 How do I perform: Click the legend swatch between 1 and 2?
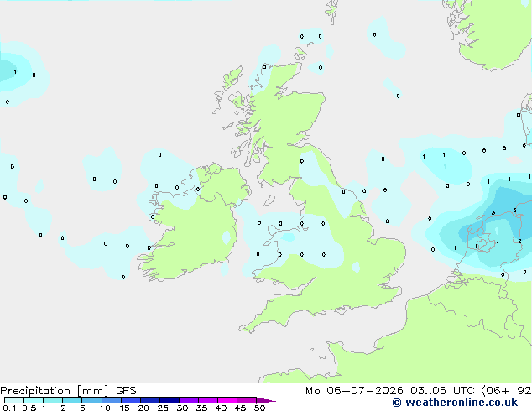pos(53,400)
